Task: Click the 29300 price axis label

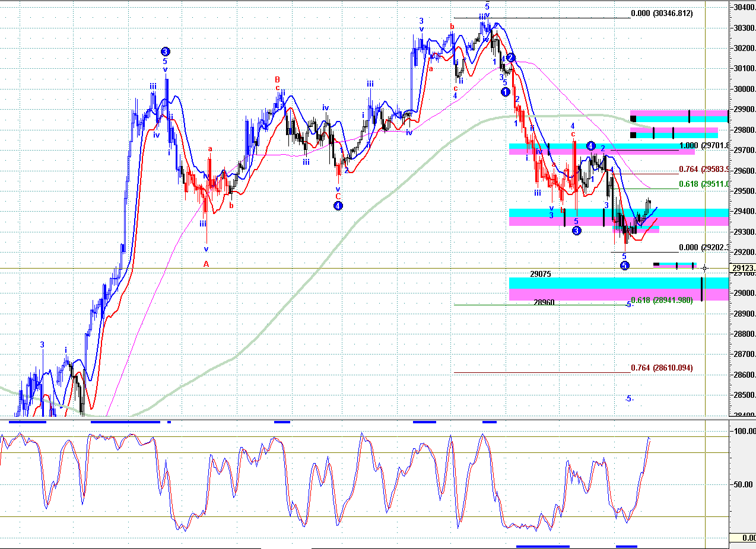Action: pos(745,232)
